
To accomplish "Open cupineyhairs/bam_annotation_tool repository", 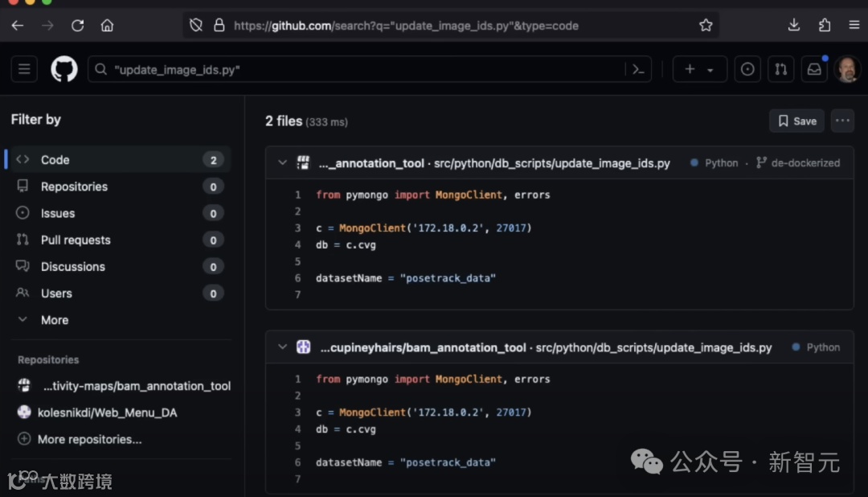I will pos(423,347).
